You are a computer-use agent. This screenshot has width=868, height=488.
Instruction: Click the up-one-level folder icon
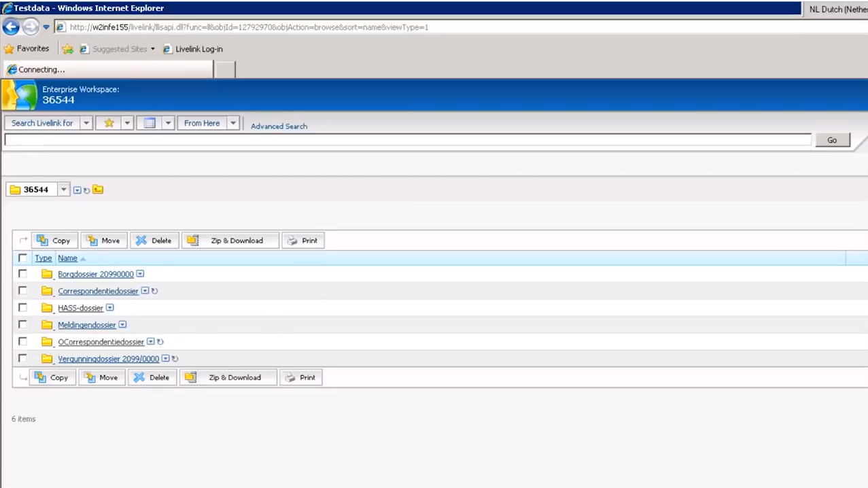click(x=97, y=190)
